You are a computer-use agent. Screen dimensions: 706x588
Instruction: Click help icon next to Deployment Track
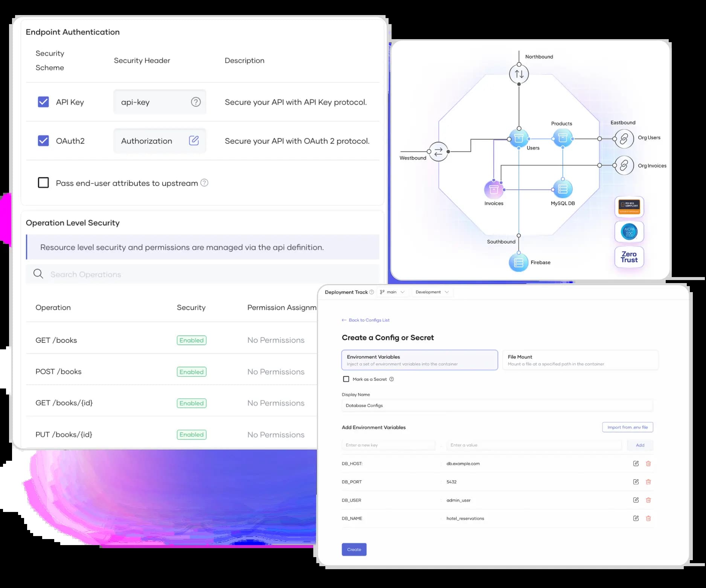coord(372,292)
